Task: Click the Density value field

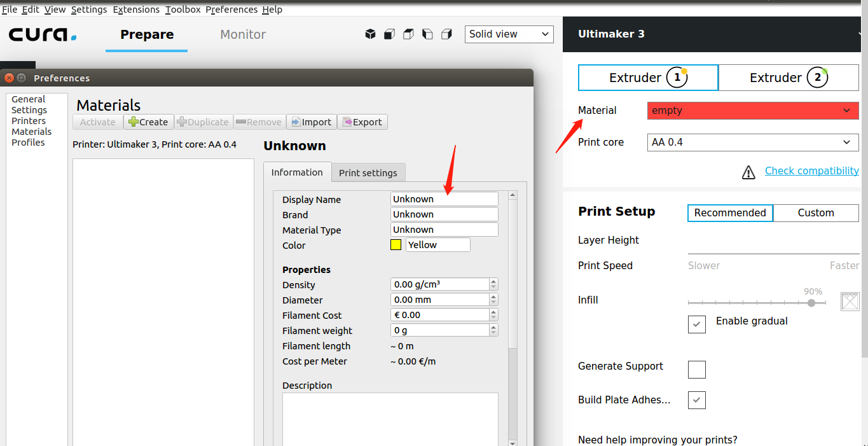Action: pos(440,284)
